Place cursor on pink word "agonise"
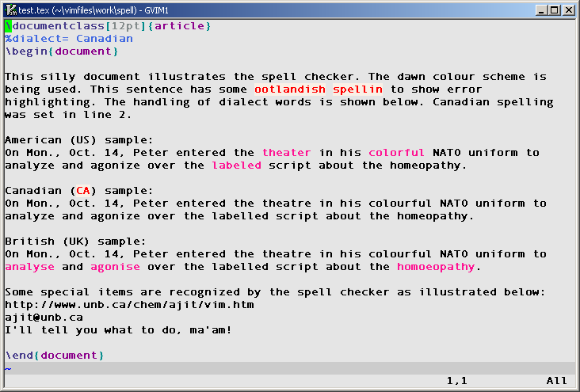The height and width of the screenshot is (392, 580). pyautogui.click(x=115, y=267)
